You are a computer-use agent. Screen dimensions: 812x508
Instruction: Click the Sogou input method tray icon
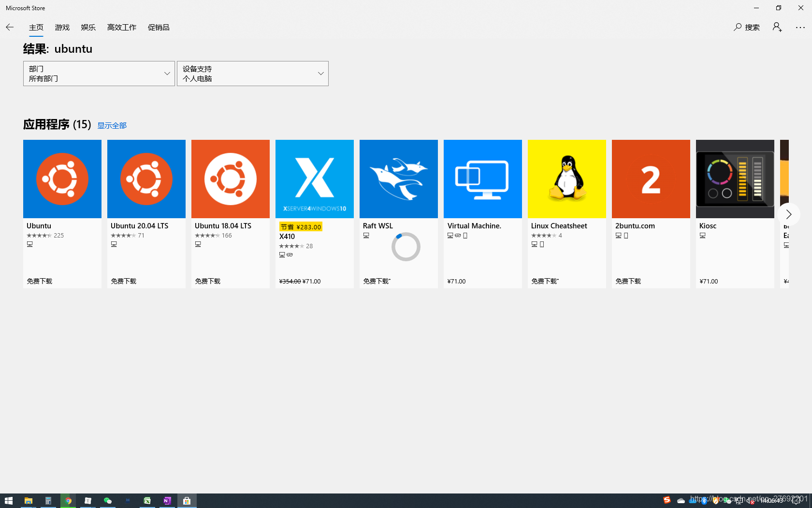[x=667, y=500]
